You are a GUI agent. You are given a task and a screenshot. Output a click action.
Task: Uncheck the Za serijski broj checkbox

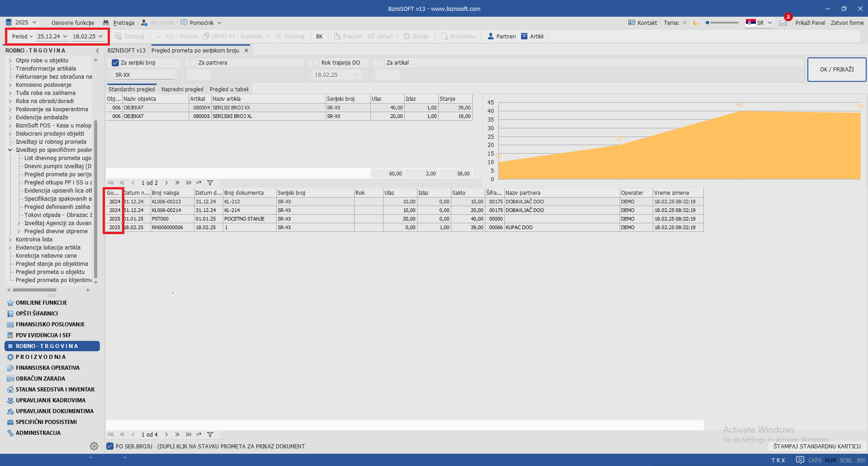115,63
